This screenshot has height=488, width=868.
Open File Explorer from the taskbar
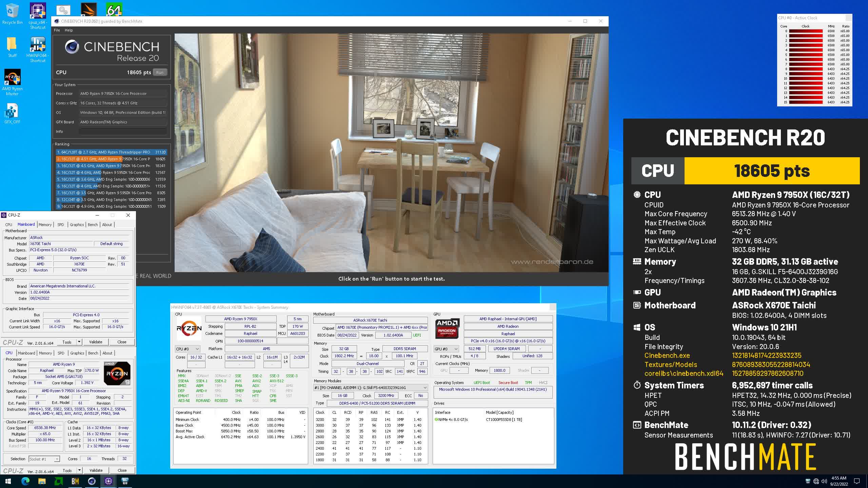(x=42, y=481)
